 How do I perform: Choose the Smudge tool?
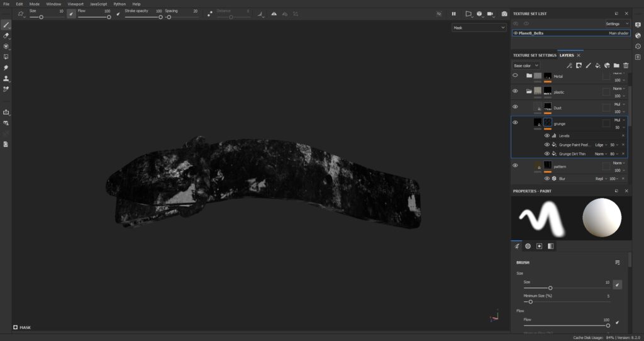click(6, 67)
